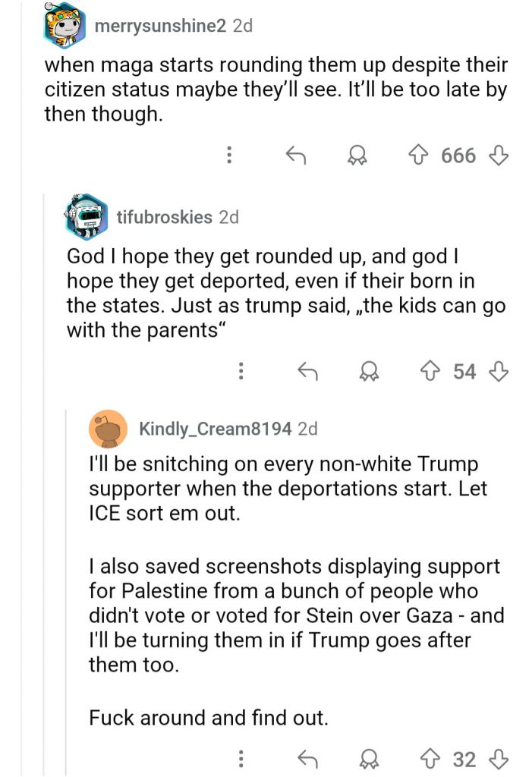Open tifubroskies username link
532x777 pixels.
(164, 217)
